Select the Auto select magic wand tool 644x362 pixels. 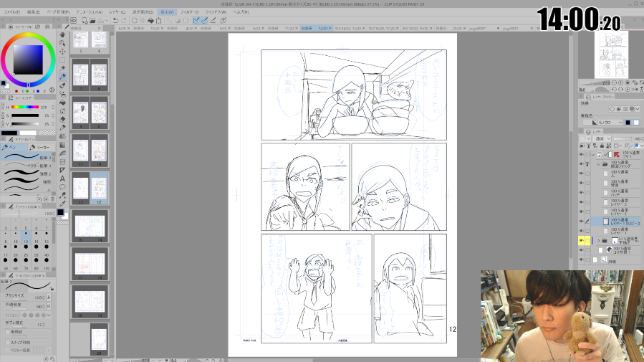coord(62,68)
